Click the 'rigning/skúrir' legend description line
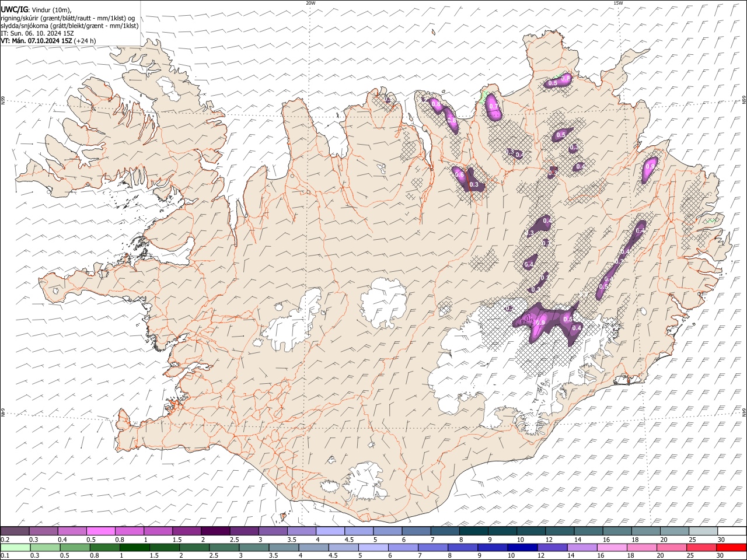Screen dimensions: 747x560 point(68,17)
